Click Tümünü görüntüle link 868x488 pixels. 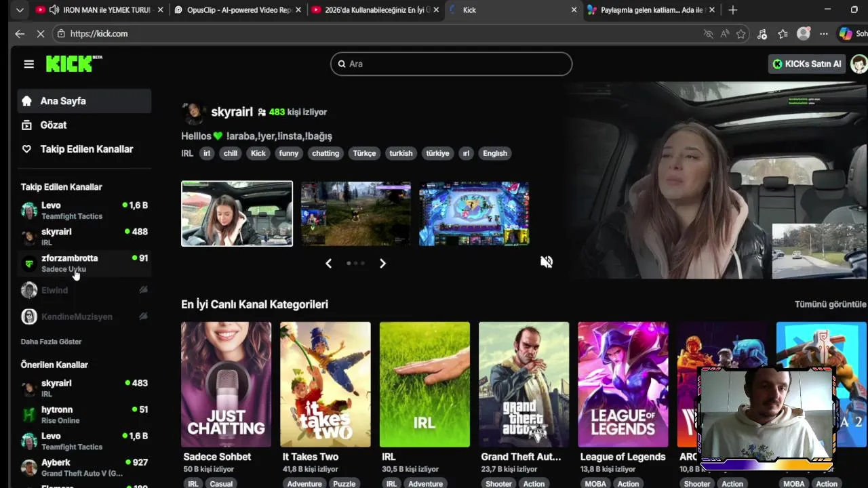pyautogui.click(x=831, y=304)
